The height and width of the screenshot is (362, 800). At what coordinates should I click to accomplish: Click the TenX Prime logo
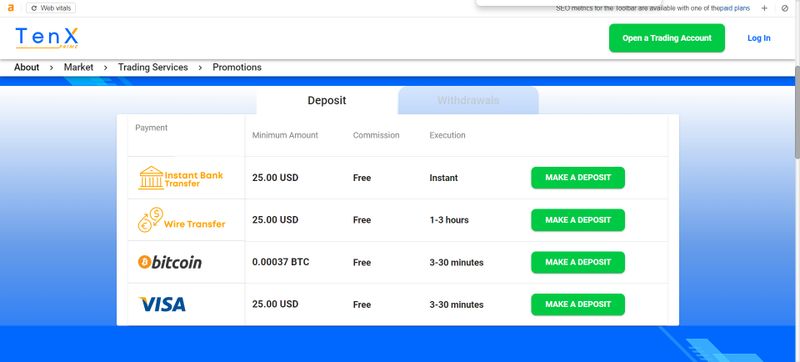47,38
